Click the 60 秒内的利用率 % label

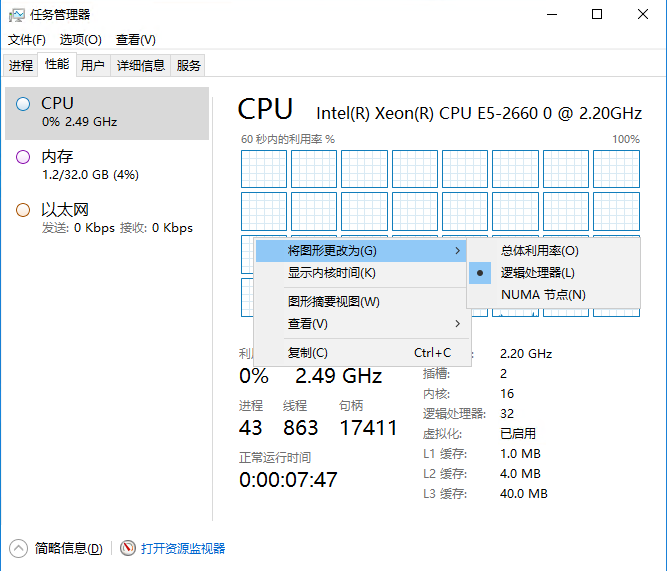click(288, 139)
